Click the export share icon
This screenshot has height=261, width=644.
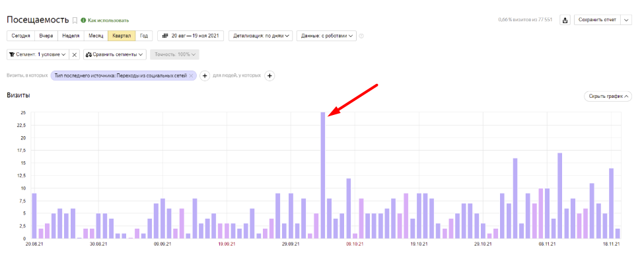(565, 20)
